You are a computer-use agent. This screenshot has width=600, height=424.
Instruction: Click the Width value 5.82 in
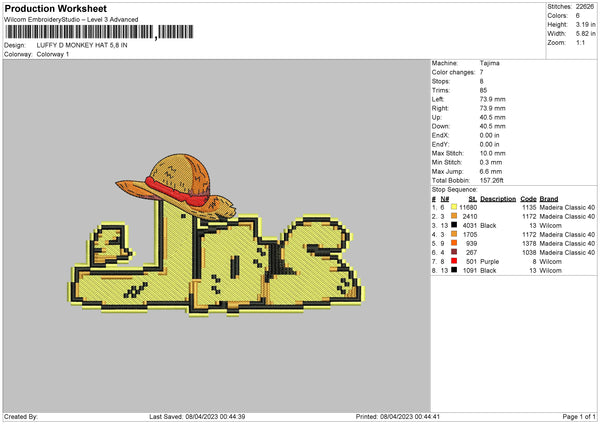[585, 34]
